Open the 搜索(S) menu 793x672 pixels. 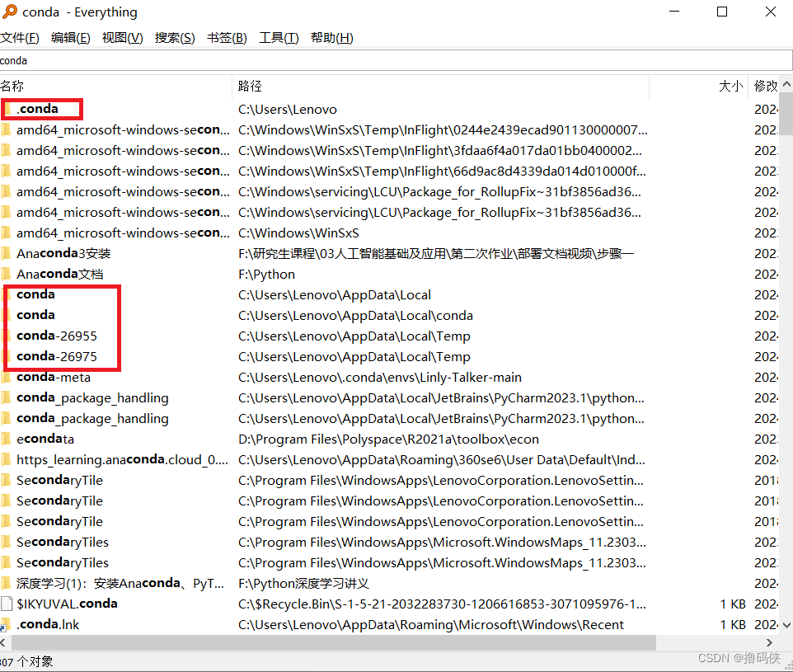tap(175, 38)
